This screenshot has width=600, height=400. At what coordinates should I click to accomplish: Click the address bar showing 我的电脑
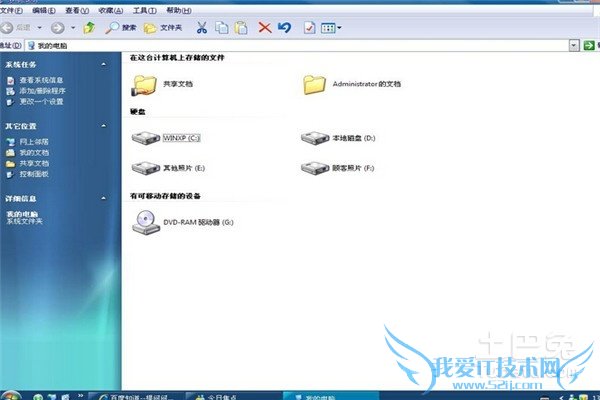click(x=297, y=46)
